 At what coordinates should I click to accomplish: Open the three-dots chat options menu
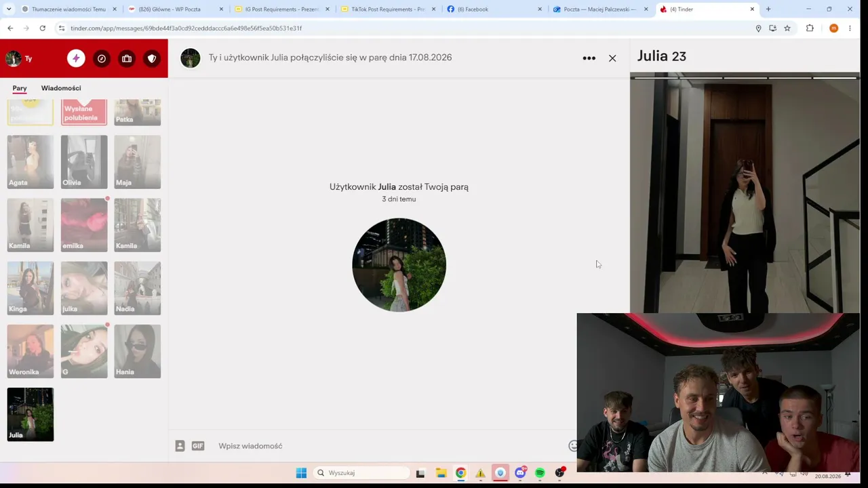589,58
